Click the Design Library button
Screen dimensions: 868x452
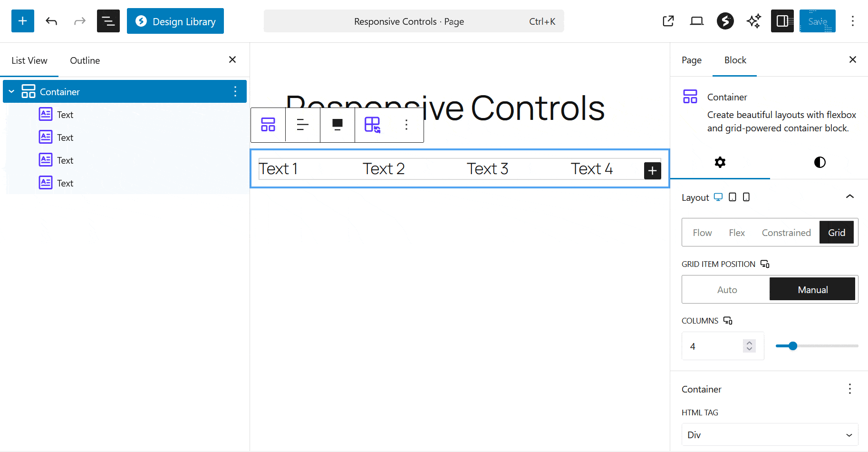175,21
